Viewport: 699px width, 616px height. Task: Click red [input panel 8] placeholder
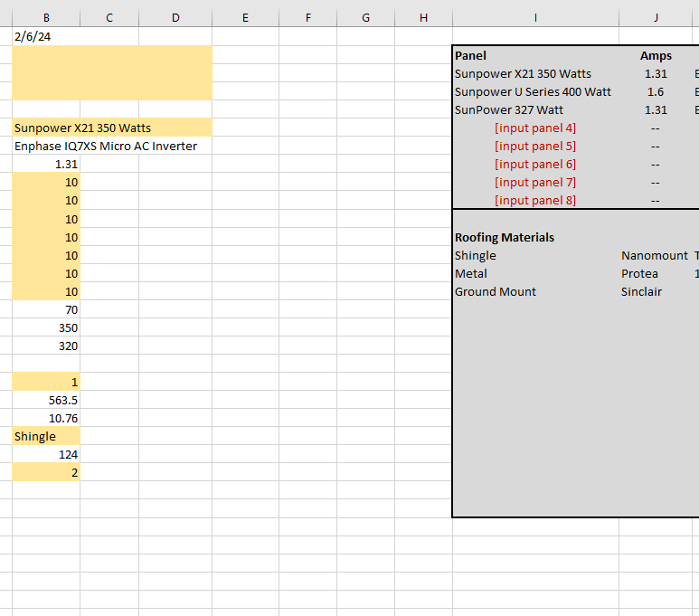(x=535, y=200)
